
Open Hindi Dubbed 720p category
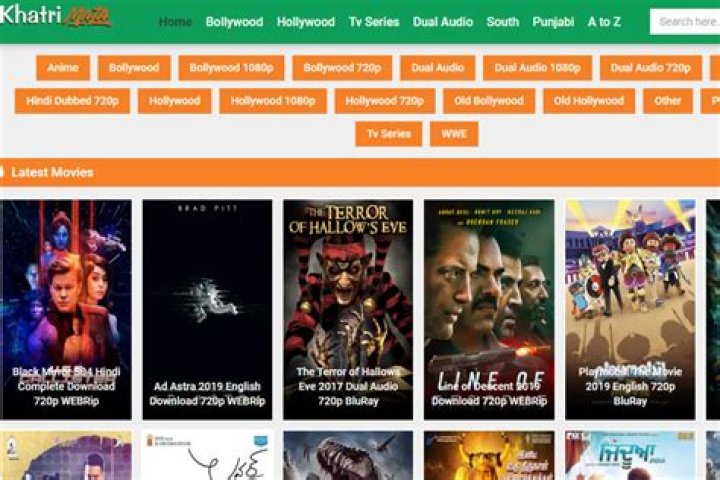pyautogui.click(x=71, y=101)
